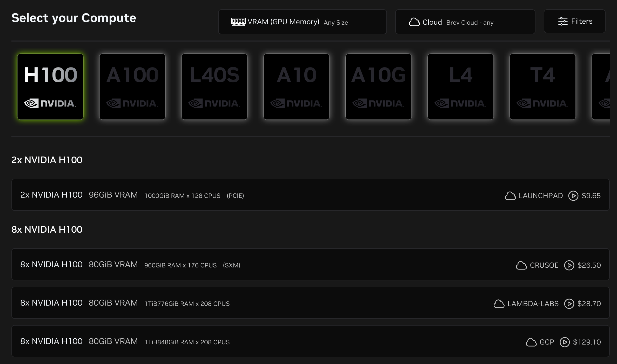Select the A10 GPU tile
This screenshot has height=364, width=617.
(297, 86)
